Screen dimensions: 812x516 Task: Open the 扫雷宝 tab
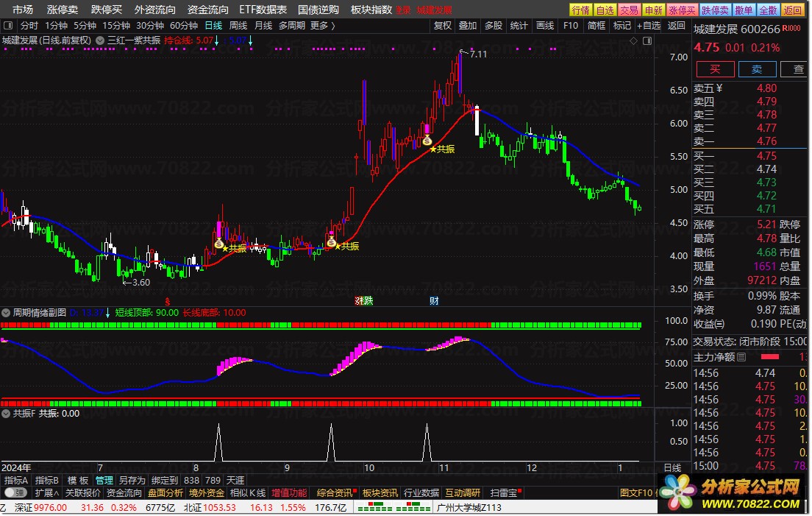coord(504,492)
